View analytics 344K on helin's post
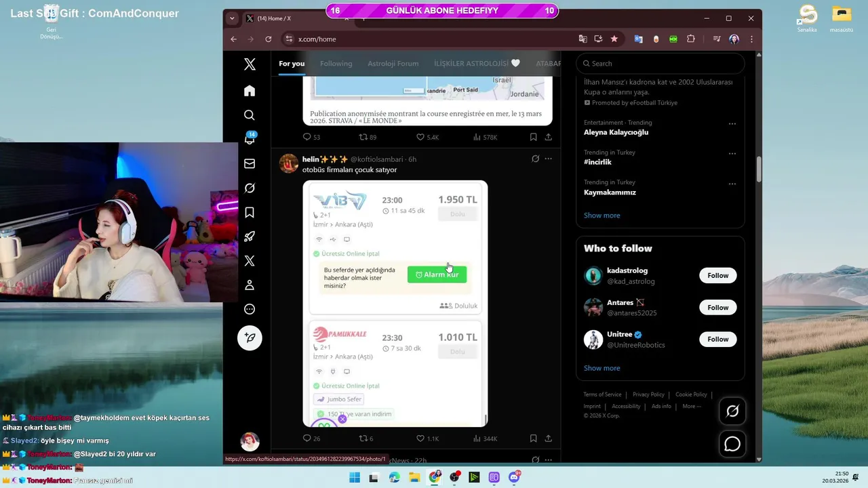The height and width of the screenshot is (488, 868). click(x=485, y=439)
